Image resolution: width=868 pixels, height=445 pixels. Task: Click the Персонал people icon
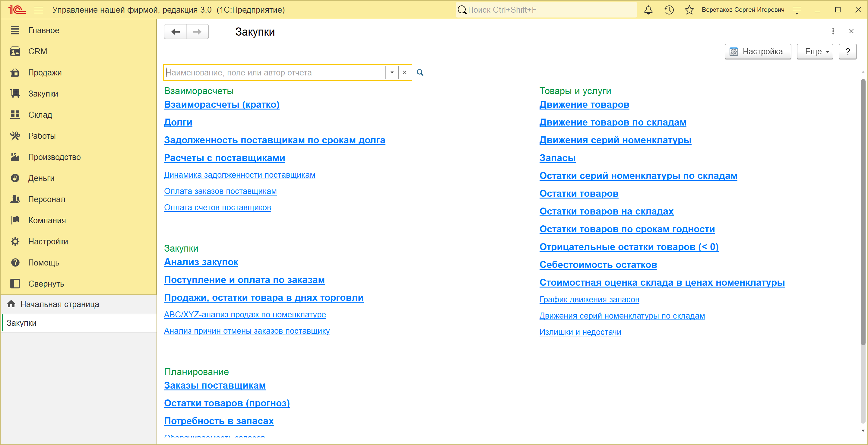pos(15,199)
